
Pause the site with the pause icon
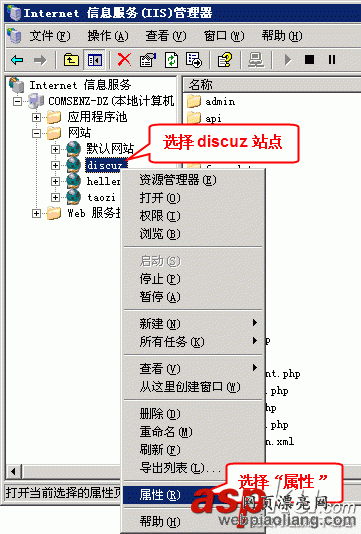(x=332, y=60)
